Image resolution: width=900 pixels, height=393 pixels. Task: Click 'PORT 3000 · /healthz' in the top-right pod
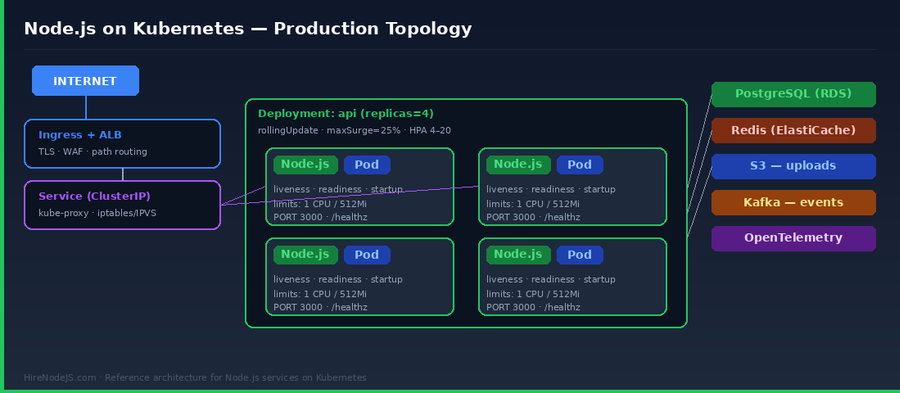[x=533, y=217]
